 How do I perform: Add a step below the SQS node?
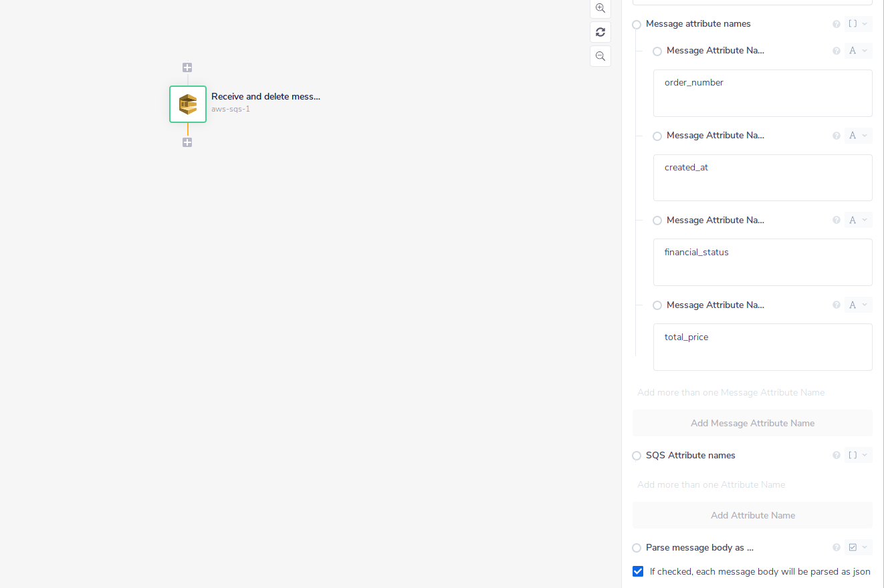tap(187, 142)
